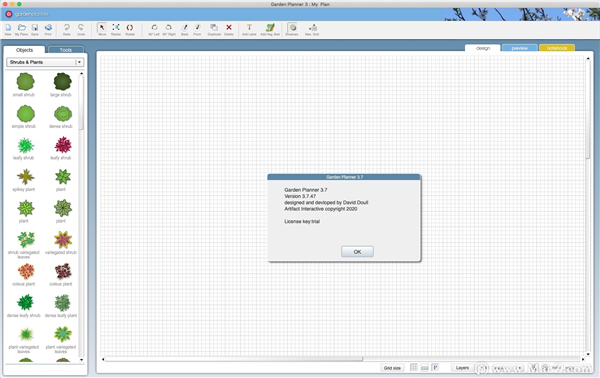Click the Add Veg. Bed icon
The width and height of the screenshot is (600, 378).
[x=270, y=29]
